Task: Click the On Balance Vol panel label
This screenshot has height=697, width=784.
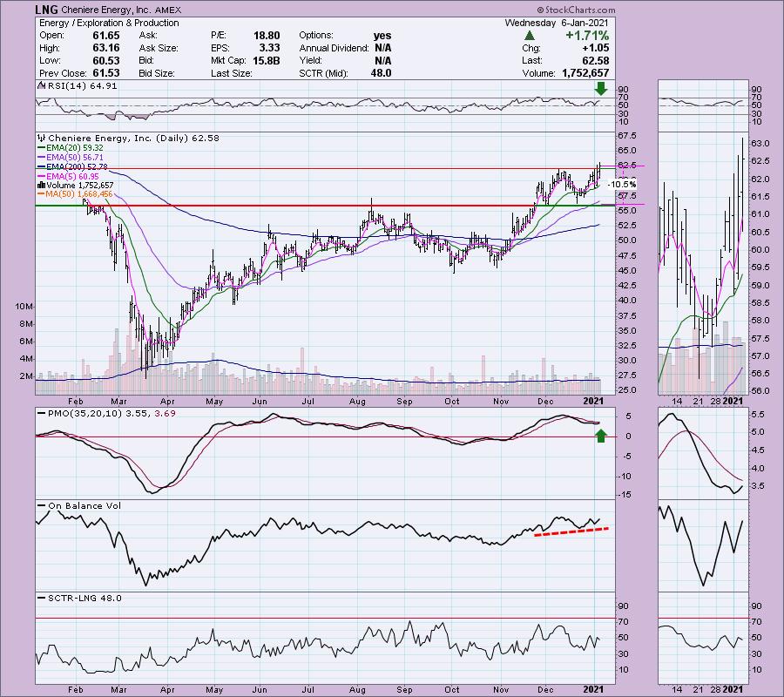Action: click(x=84, y=506)
